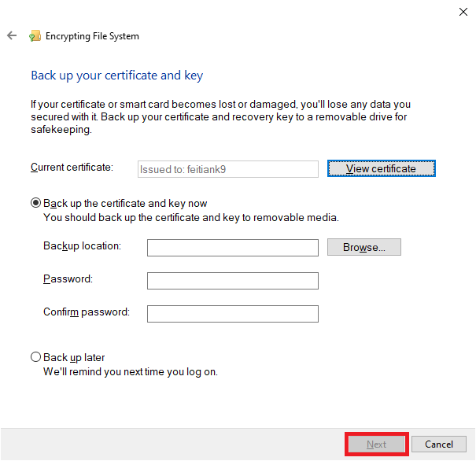Viewport: 476px width, 461px height.
Task: Click the 'Back up your certificate and key' heading
Action: pos(117,76)
